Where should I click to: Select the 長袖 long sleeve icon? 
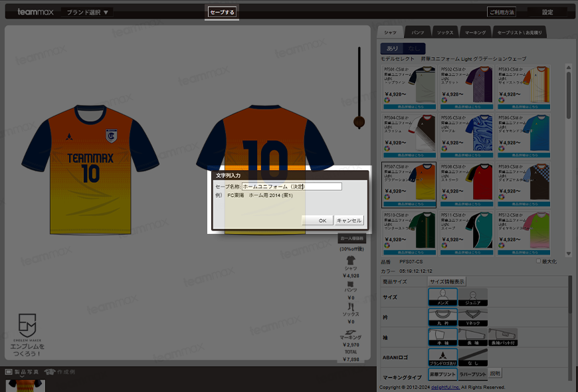pyautogui.click(x=473, y=338)
